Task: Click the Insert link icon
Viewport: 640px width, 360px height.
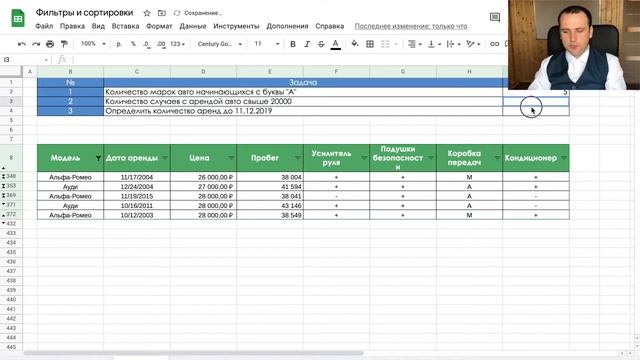Action: click(x=494, y=44)
